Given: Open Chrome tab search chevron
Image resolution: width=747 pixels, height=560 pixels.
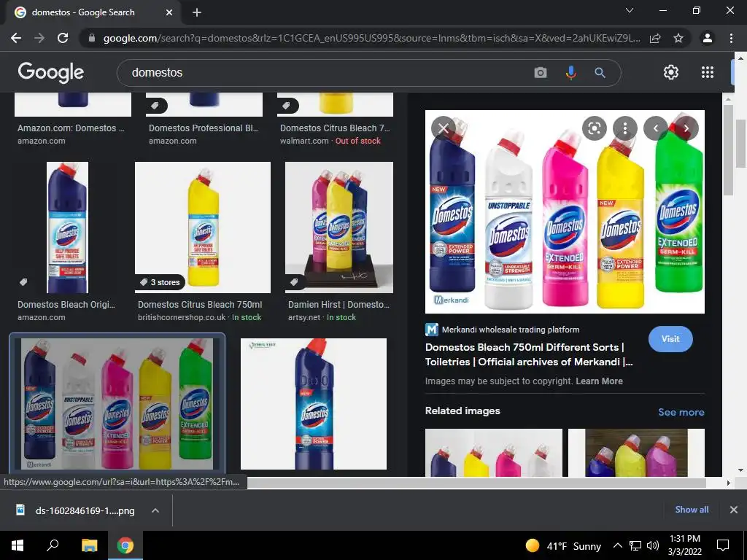Looking at the screenshot, I should [x=630, y=10].
